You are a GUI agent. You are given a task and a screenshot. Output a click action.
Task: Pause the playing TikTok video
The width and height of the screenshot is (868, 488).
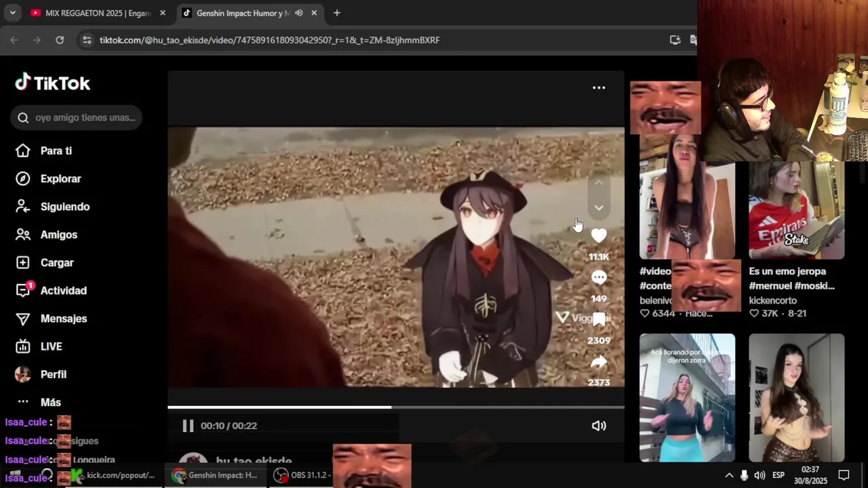click(188, 426)
